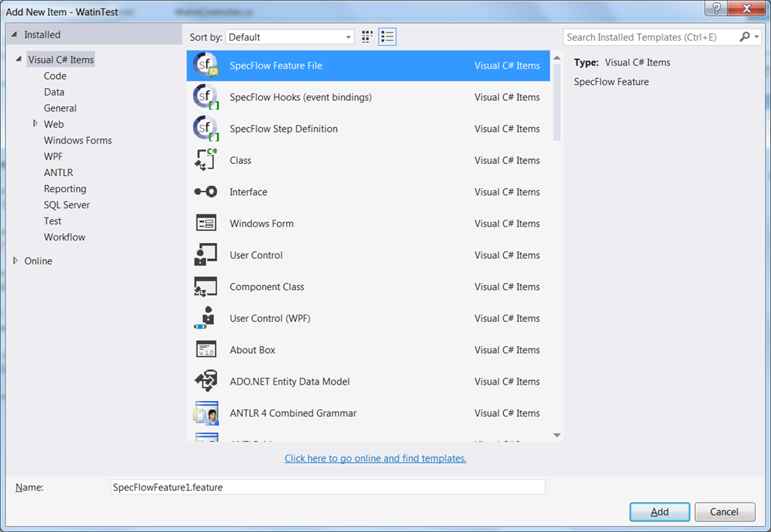Screen dimensions: 771x532
Task: Select the SpecFlow Feature File icon
Action: click(206, 65)
